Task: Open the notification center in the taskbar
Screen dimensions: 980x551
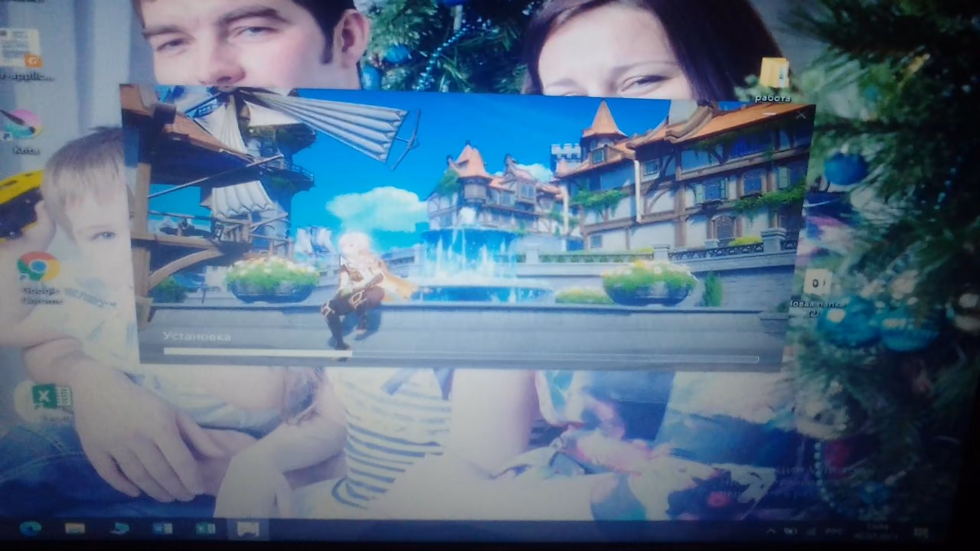Action: pos(923,533)
